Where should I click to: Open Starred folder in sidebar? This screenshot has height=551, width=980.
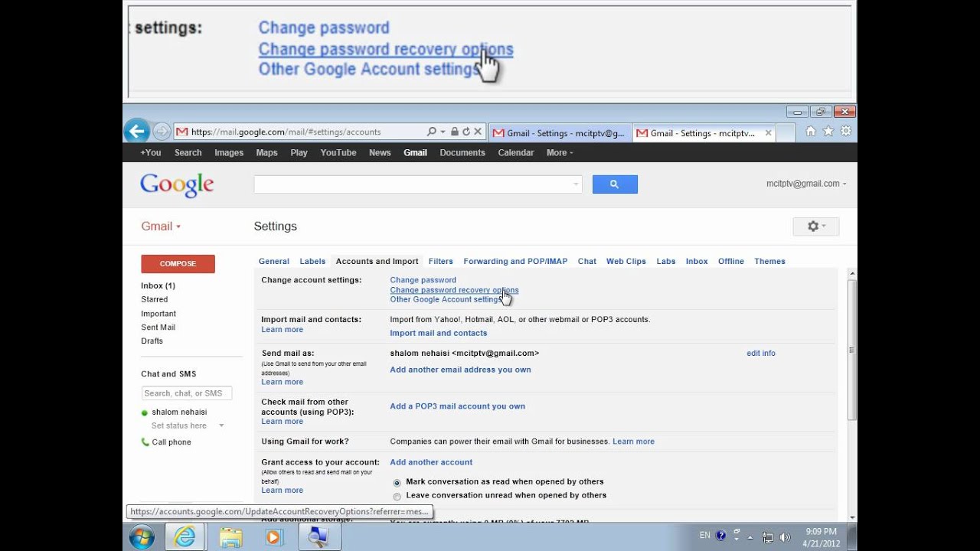click(x=154, y=299)
